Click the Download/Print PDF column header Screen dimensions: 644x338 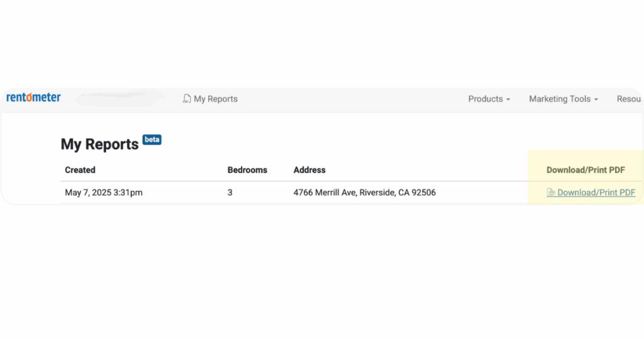click(586, 170)
